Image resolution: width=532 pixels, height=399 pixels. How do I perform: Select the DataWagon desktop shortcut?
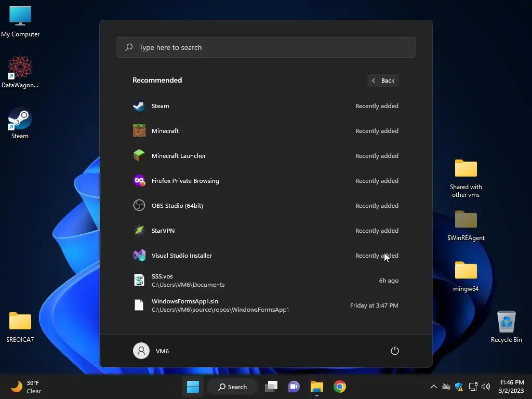pyautogui.click(x=20, y=72)
